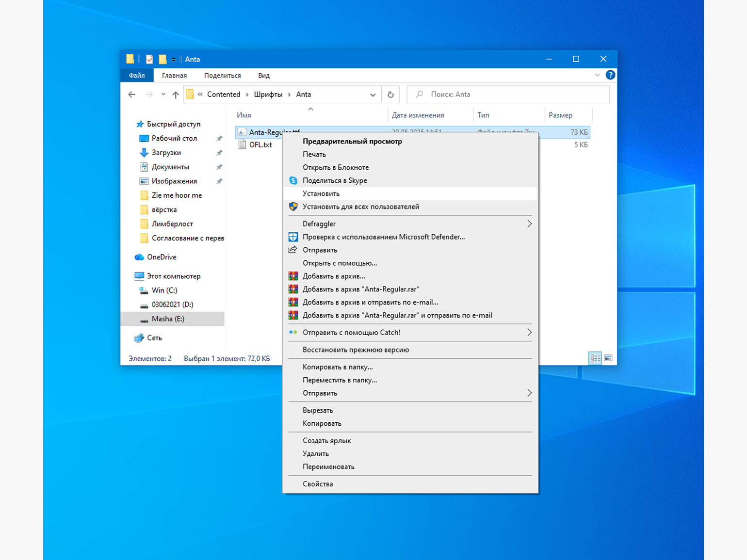
Task: Select Win (C:) drive in navigation pane
Action: 164,290
